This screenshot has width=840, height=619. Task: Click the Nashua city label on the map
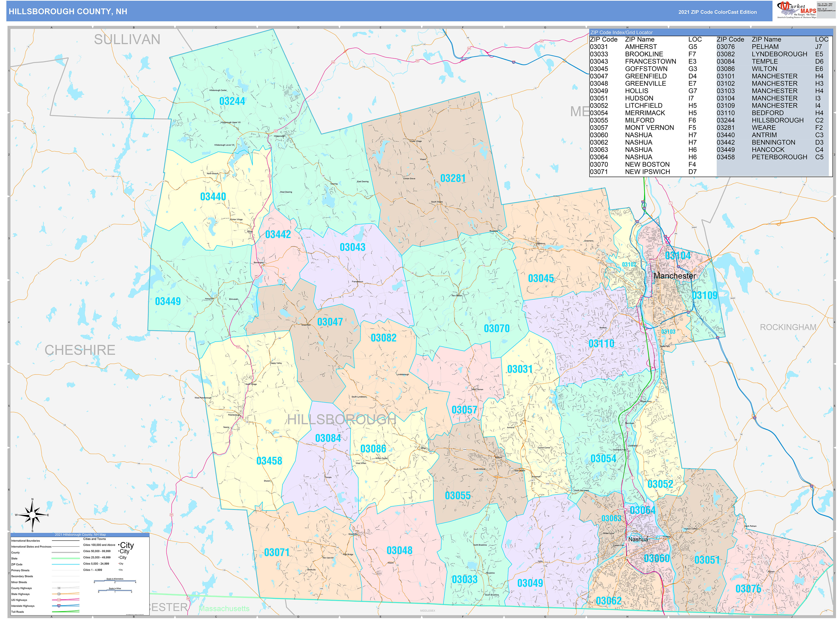coord(638,539)
